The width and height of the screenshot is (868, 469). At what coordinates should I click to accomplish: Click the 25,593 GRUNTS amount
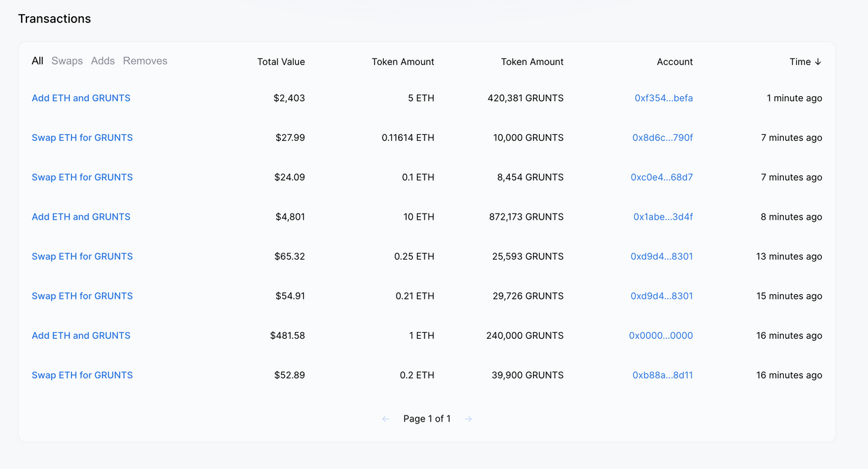click(x=528, y=256)
